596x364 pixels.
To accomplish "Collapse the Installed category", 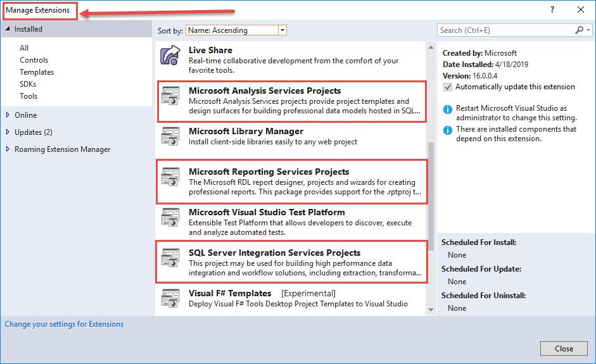I will coord(8,29).
